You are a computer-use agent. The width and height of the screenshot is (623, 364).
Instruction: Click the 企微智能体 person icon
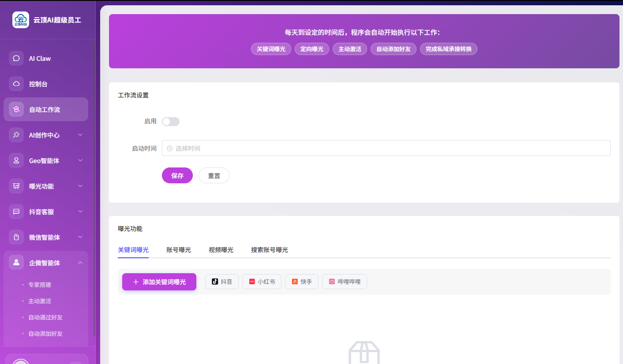[16, 263]
